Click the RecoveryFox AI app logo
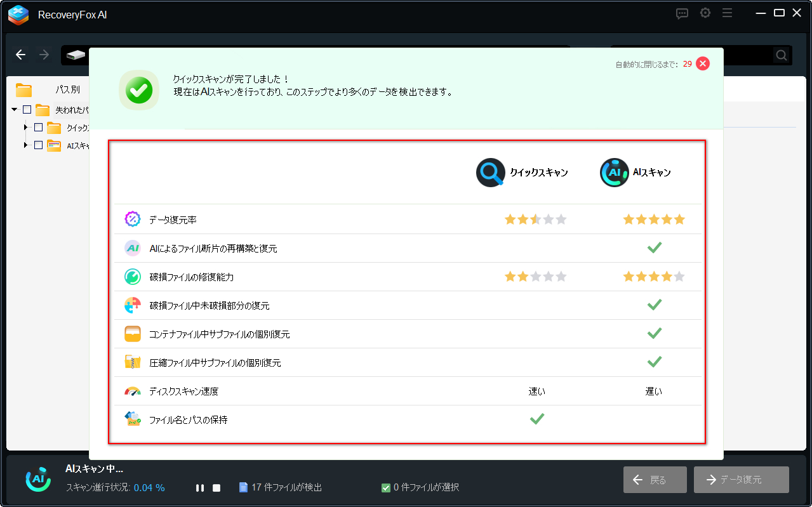 [18, 15]
